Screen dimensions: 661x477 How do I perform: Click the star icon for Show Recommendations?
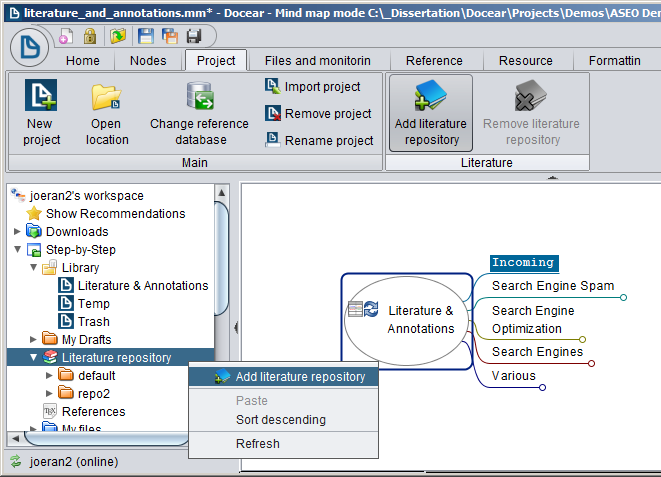tap(34, 214)
